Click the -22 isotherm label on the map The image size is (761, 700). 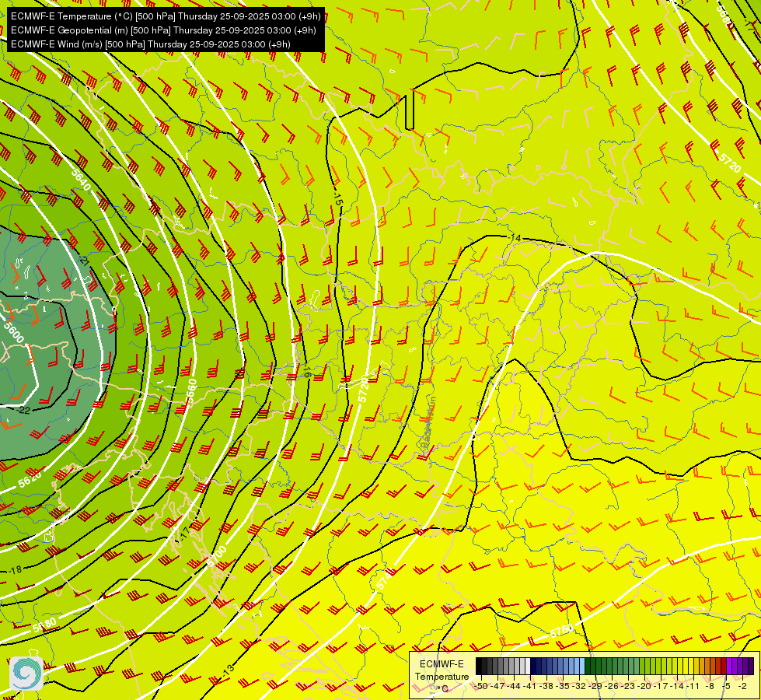pos(23,410)
